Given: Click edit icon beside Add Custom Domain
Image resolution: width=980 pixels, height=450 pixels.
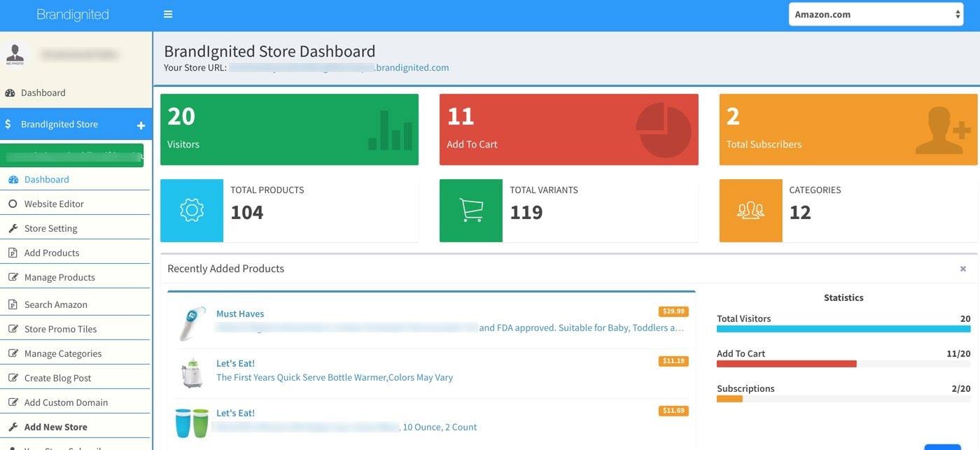Looking at the screenshot, I should [x=13, y=402].
